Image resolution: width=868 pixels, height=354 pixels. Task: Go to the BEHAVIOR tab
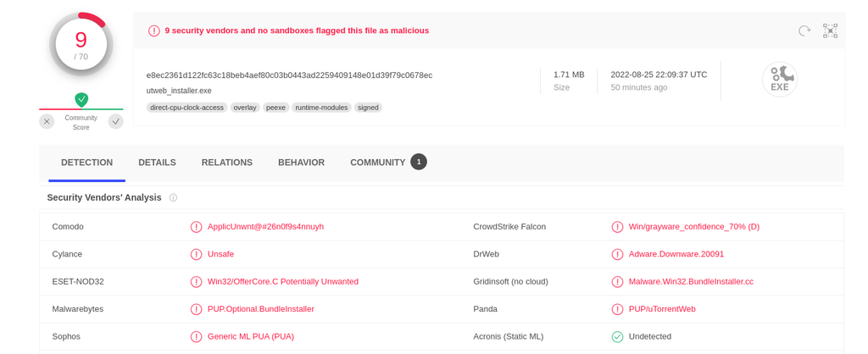pyautogui.click(x=301, y=163)
